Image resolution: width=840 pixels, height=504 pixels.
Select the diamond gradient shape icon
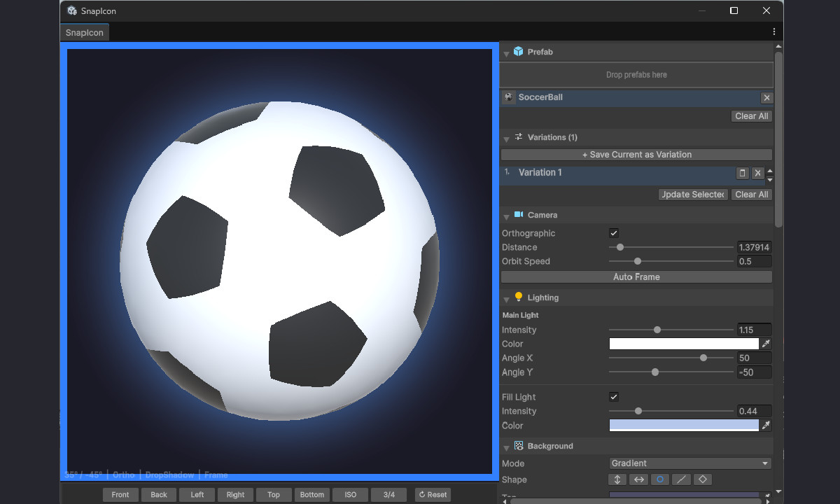coord(703,479)
